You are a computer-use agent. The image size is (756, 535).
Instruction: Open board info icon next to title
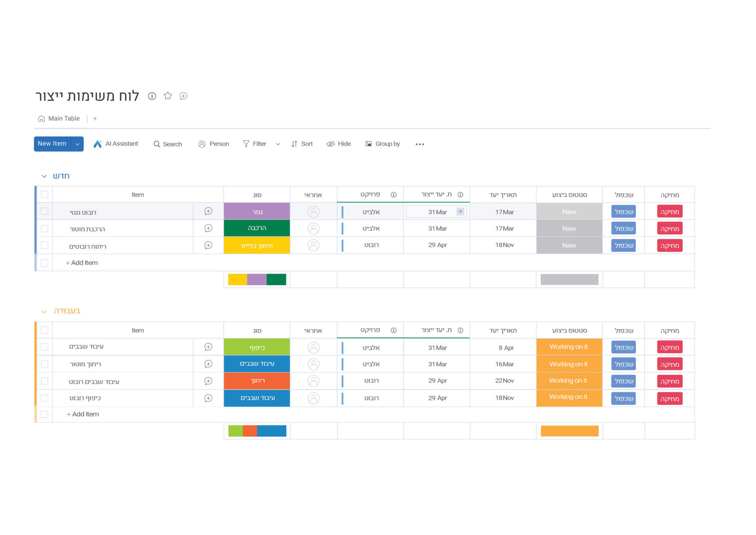152,96
